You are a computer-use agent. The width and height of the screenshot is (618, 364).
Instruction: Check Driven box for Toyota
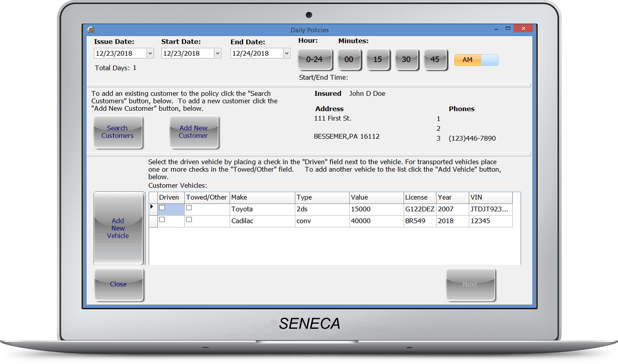pos(162,208)
